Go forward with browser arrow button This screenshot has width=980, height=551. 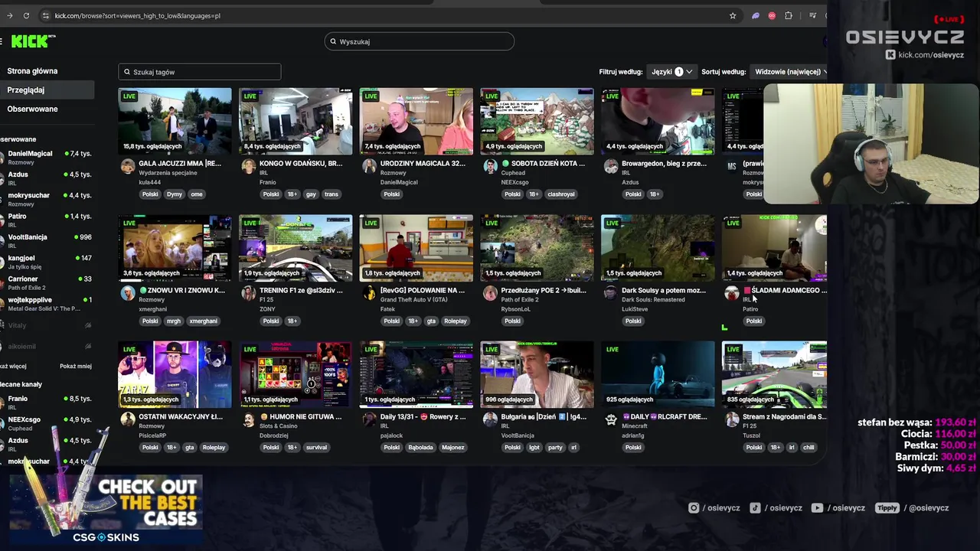pyautogui.click(x=9, y=15)
